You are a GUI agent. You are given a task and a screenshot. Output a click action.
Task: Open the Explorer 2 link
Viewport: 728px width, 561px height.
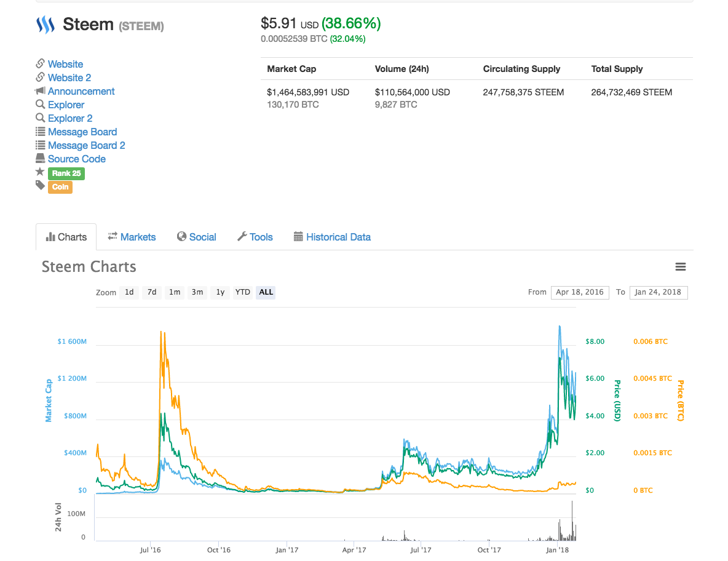click(70, 119)
